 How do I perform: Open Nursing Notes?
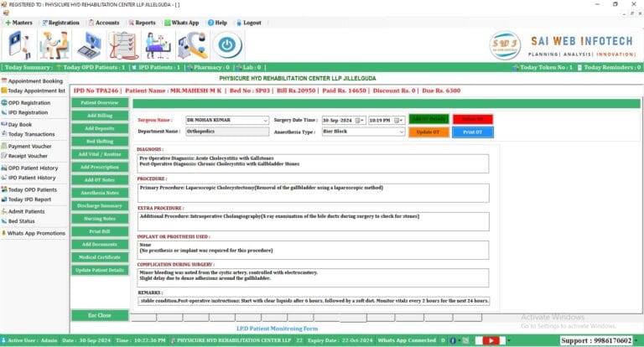point(100,219)
